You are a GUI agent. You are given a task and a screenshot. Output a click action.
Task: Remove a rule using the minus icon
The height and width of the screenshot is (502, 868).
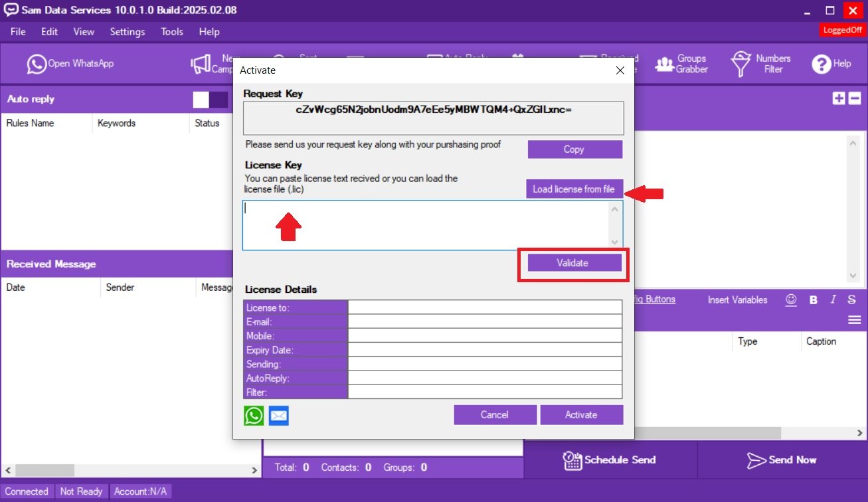coord(855,97)
